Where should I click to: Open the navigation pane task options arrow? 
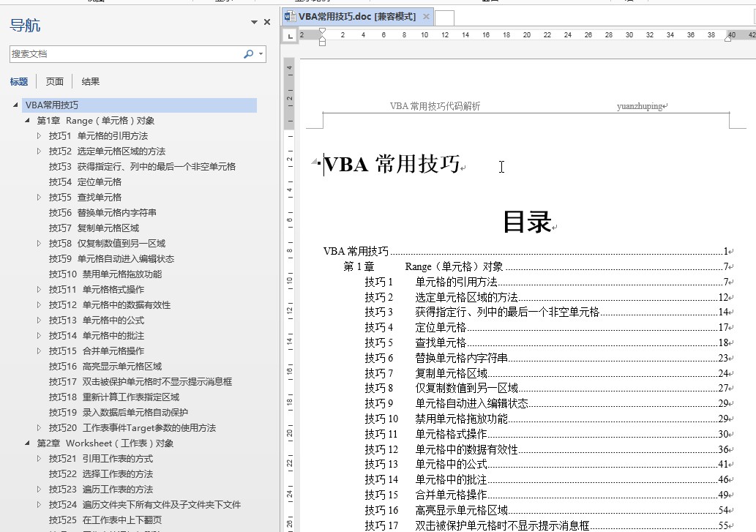click(254, 23)
